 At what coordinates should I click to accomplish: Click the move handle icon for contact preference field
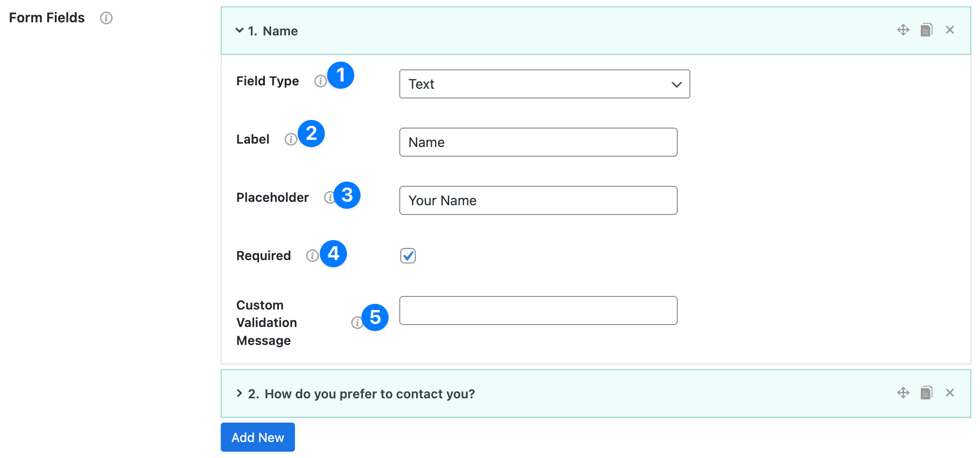pyautogui.click(x=903, y=393)
